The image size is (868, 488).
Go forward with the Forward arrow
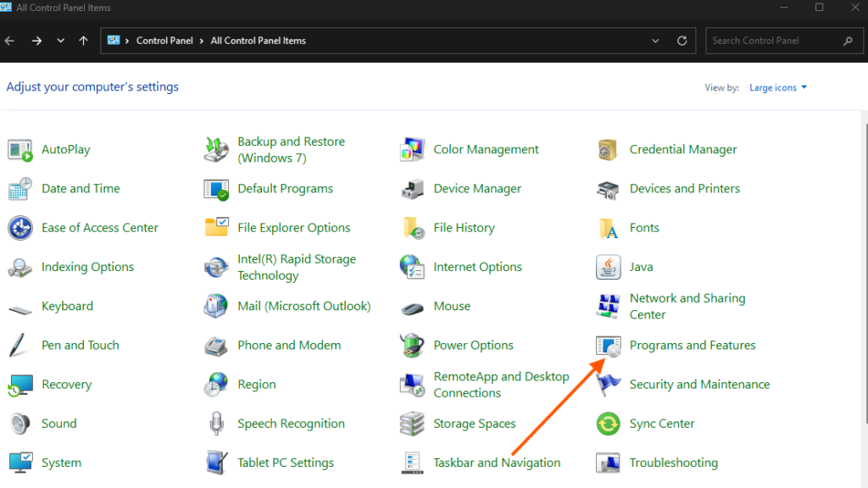[x=36, y=41]
